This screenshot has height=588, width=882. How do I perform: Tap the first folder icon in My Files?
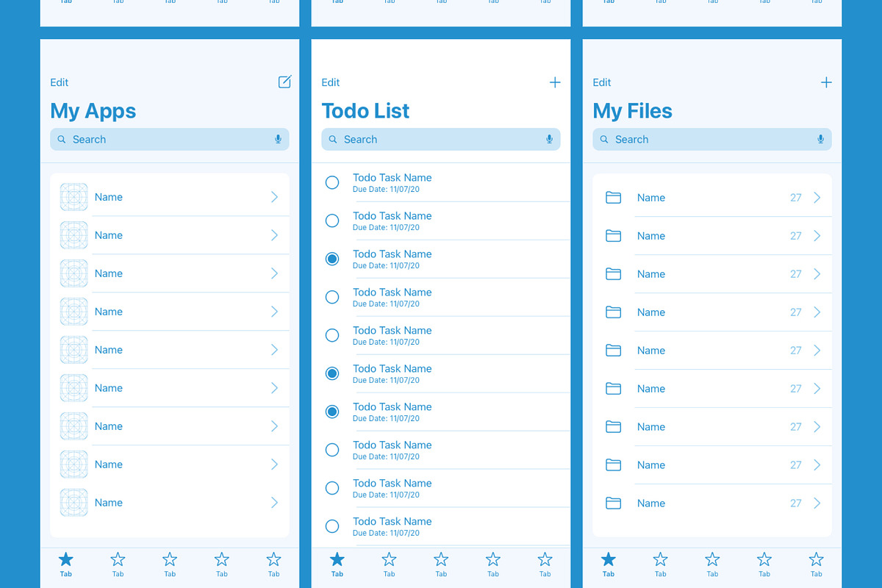click(613, 197)
